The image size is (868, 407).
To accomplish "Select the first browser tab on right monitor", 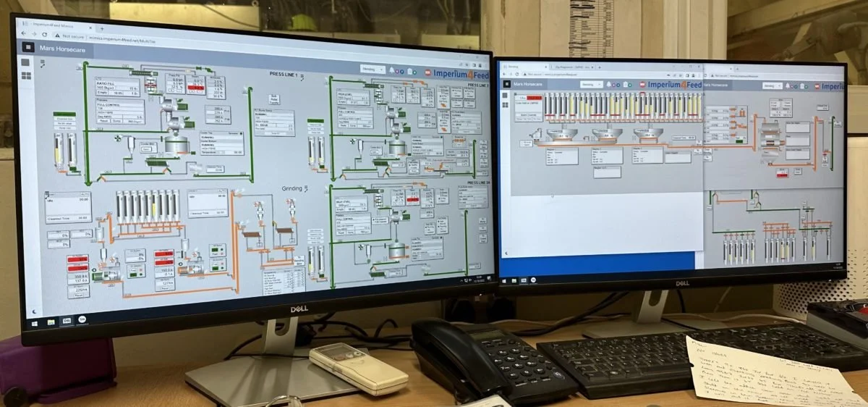I will coord(525,67).
